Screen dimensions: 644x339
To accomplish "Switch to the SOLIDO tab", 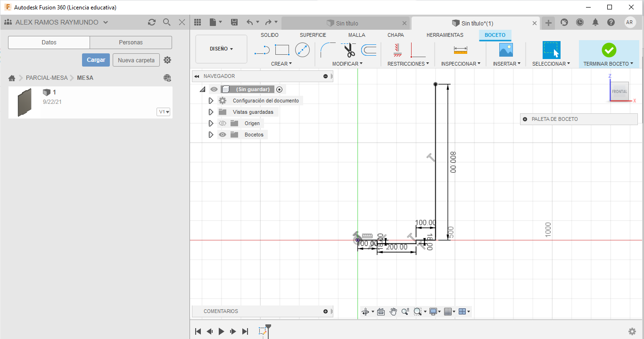I will (x=270, y=35).
